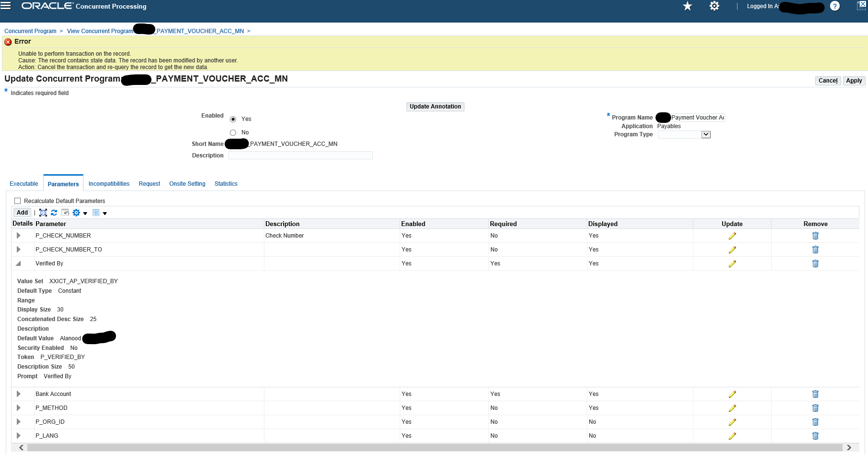Edit the Bank Account parameter

click(x=732, y=394)
